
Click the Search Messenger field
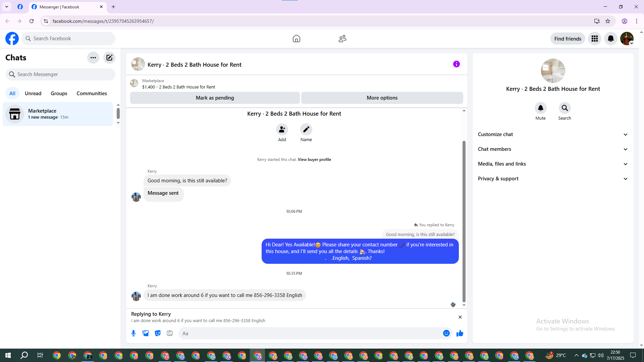click(60, 74)
